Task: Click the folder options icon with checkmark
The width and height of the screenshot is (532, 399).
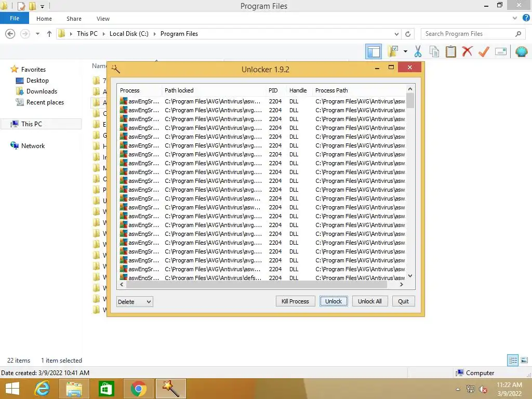Action: pyautogui.click(x=393, y=51)
